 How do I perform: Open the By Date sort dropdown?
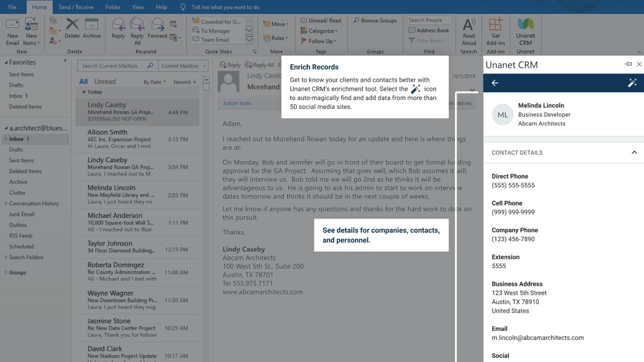(x=155, y=82)
